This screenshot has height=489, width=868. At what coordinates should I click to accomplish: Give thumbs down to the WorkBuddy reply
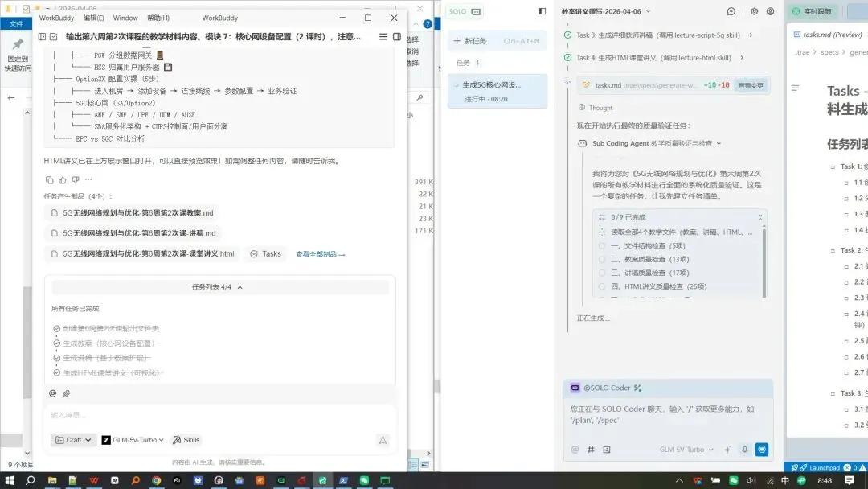tap(76, 180)
